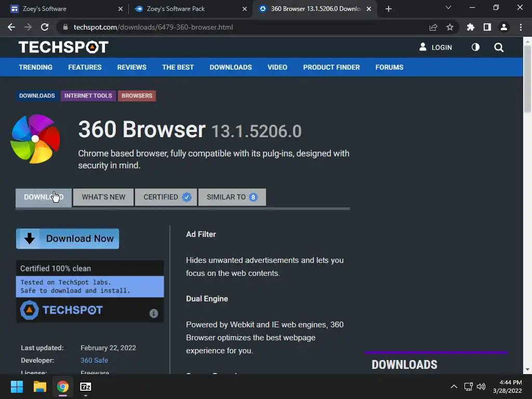Image resolution: width=532 pixels, height=399 pixels.
Task: Click the TechSpot certified badge logo
Action: click(61, 310)
